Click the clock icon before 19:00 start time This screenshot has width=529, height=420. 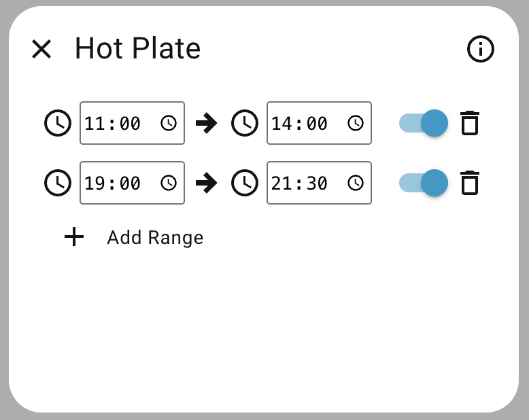coord(58,183)
